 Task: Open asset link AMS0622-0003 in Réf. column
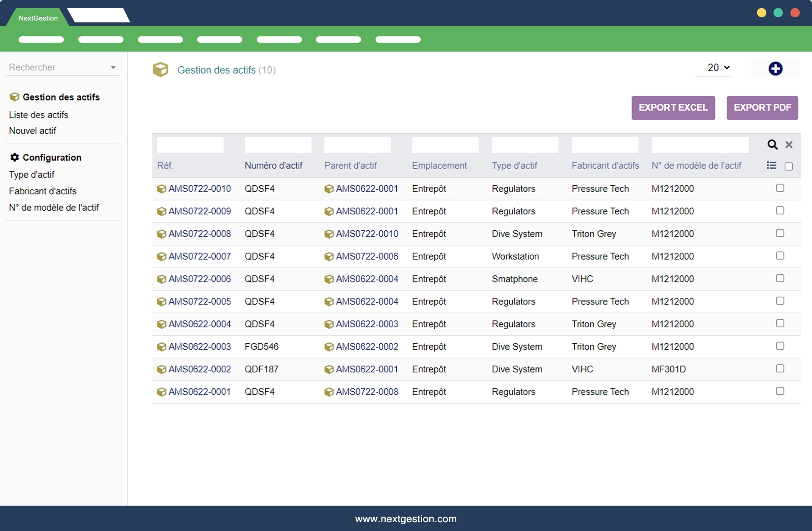pos(200,347)
